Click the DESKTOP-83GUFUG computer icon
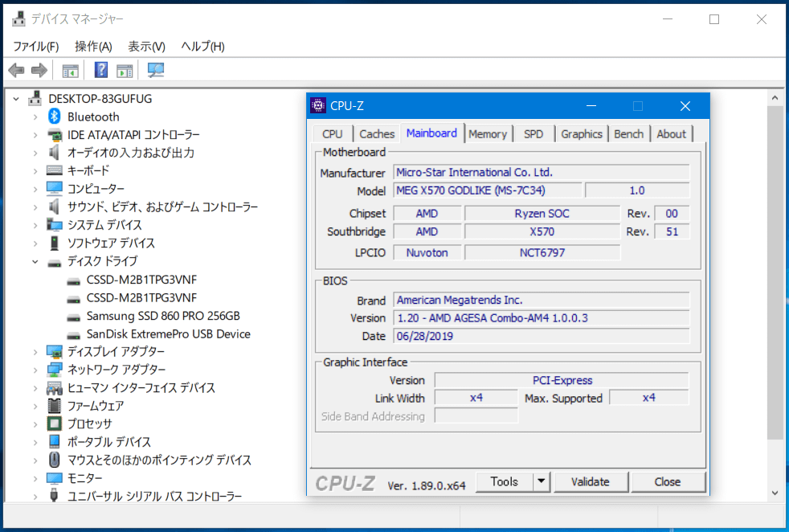The image size is (789, 532). [35, 98]
